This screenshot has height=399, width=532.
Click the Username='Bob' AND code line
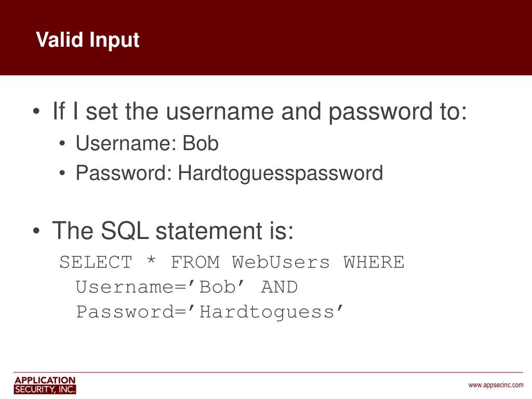click(187, 287)
